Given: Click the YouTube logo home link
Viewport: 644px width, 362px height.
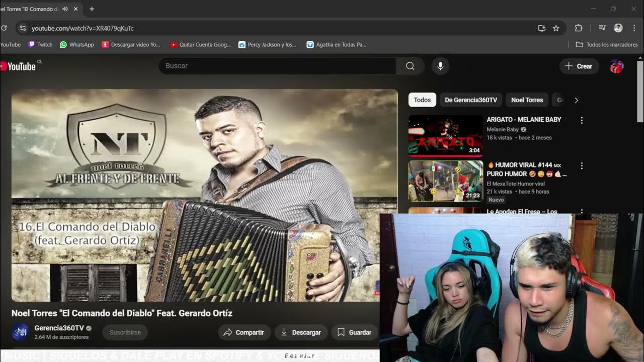Looking at the screenshot, I should click(x=19, y=66).
